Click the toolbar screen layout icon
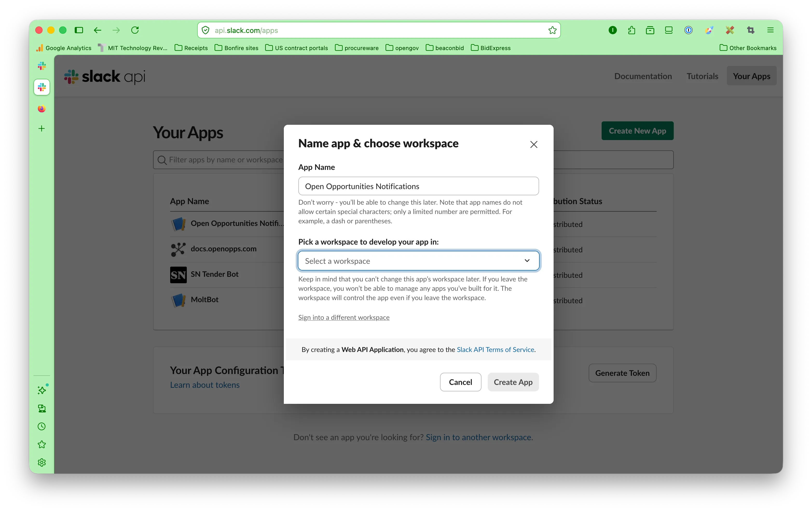Image resolution: width=812 pixels, height=512 pixels. point(668,30)
